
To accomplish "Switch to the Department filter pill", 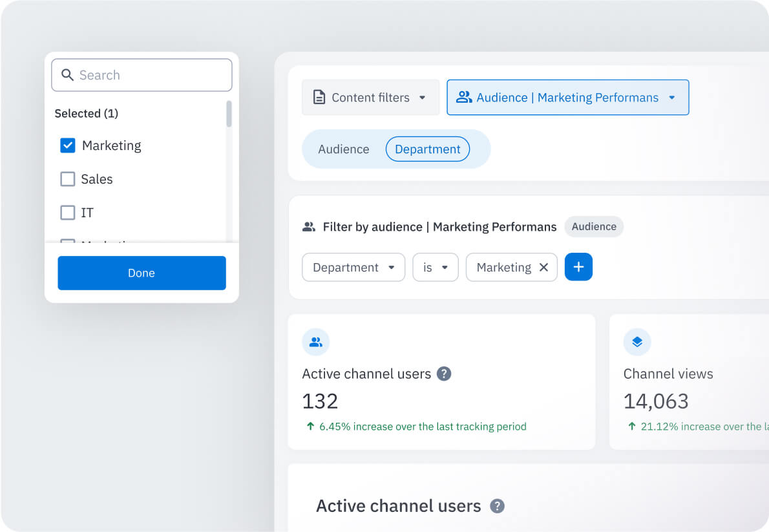I will pos(427,149).
